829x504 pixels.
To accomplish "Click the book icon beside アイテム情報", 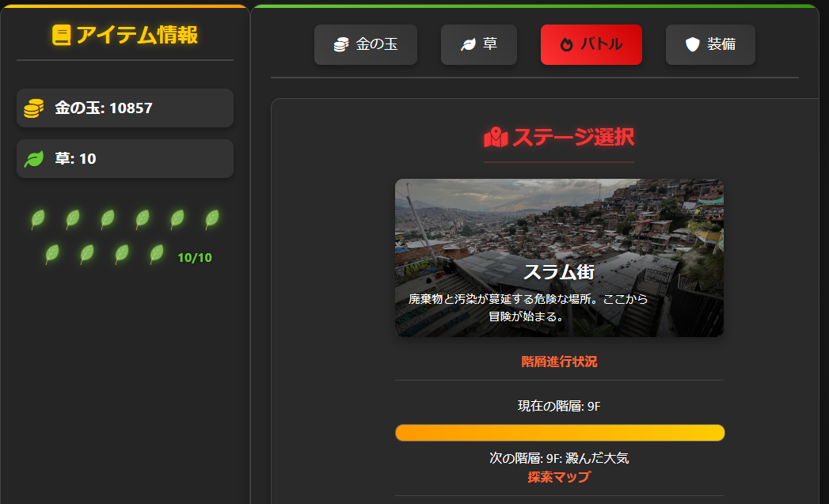I will (61, 36).
